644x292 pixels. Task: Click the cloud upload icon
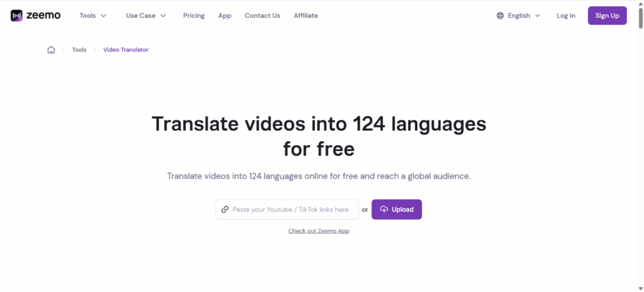(x=384, y=210)
